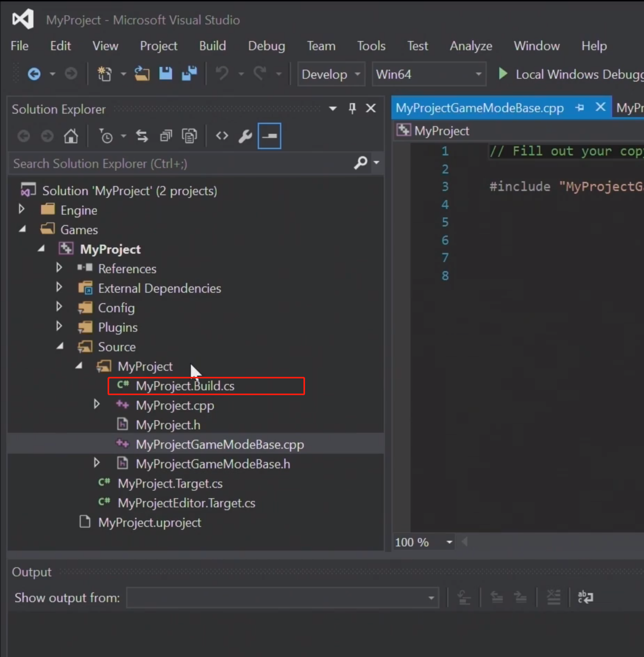Toggle Preview Selected Items button
The height and width of the screenshot is (657, 644).
point(270,136)
